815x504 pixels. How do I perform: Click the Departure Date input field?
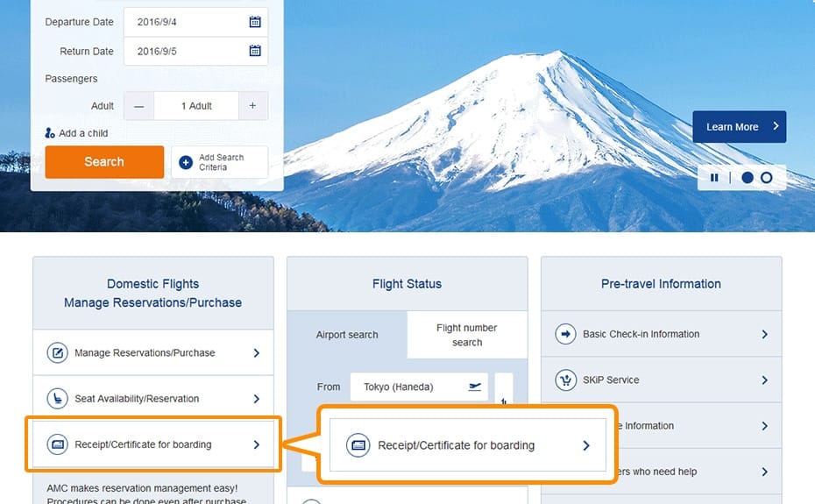pos(184,23)
